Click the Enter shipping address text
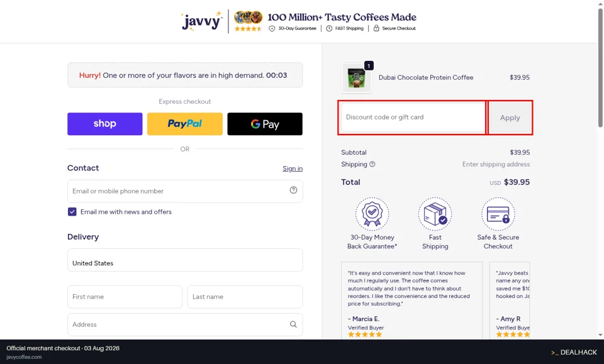This screenshot has width=604, height=364. pyautogui.click(x=496, y=164)
